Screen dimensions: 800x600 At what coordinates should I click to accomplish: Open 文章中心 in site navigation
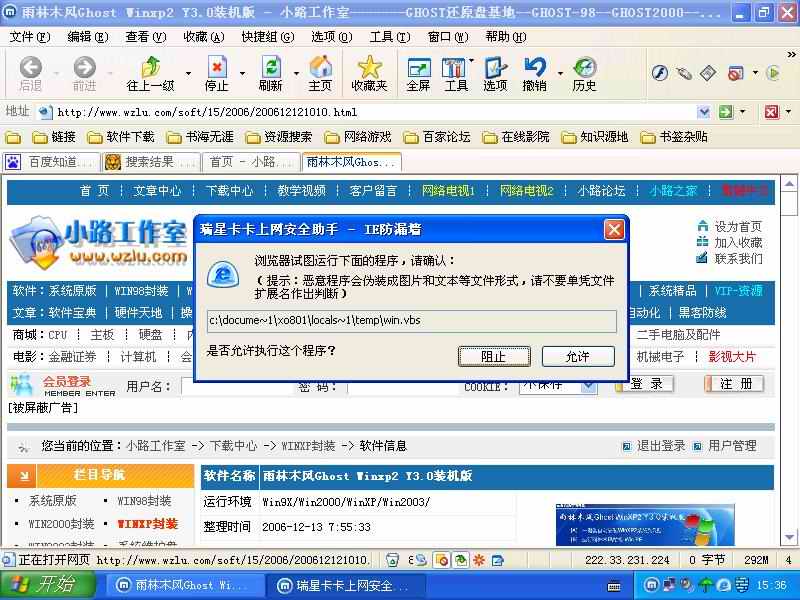(x=157, y=191)
